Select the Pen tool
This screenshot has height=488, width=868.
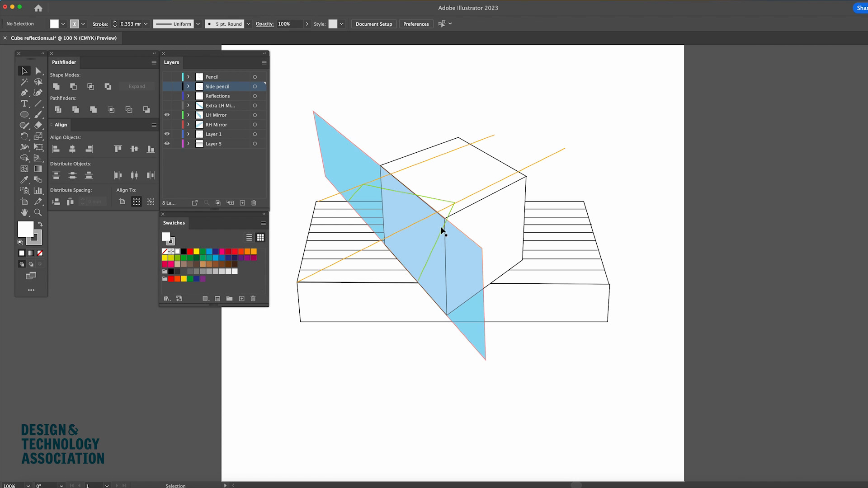[x=24, y=93]
